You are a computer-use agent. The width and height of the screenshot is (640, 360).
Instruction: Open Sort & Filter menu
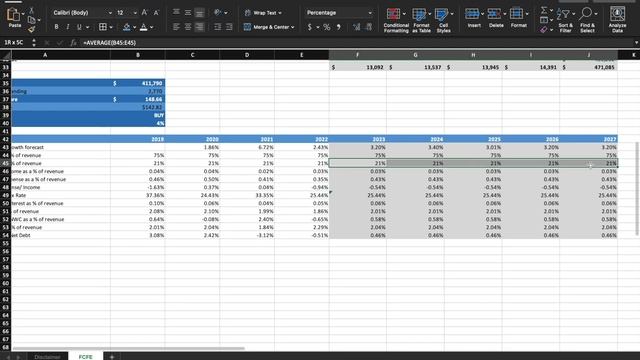click(x=565, y=20)
